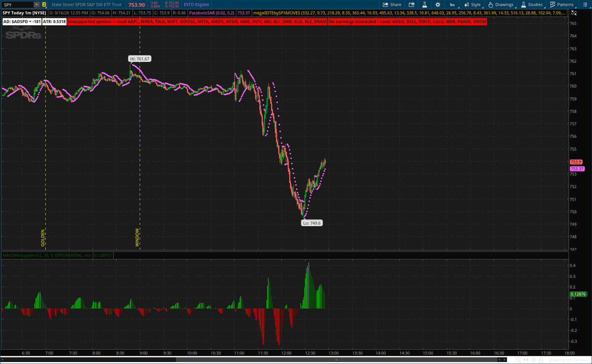
Task: Click the 753.9 last price axis tag
Action: tap(576, 162)
